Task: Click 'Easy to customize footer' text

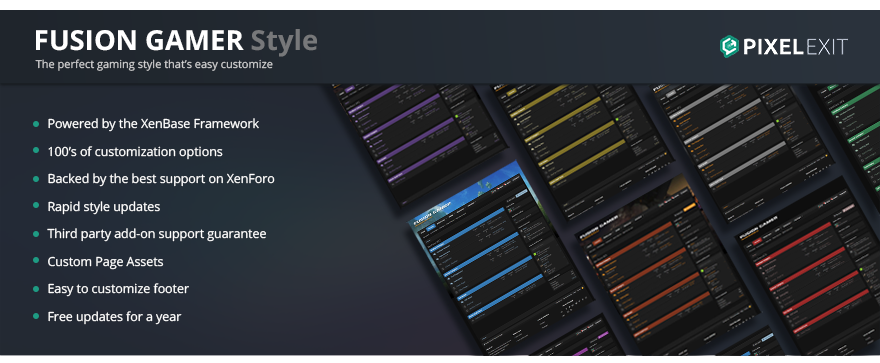Action: click(118, 289)
